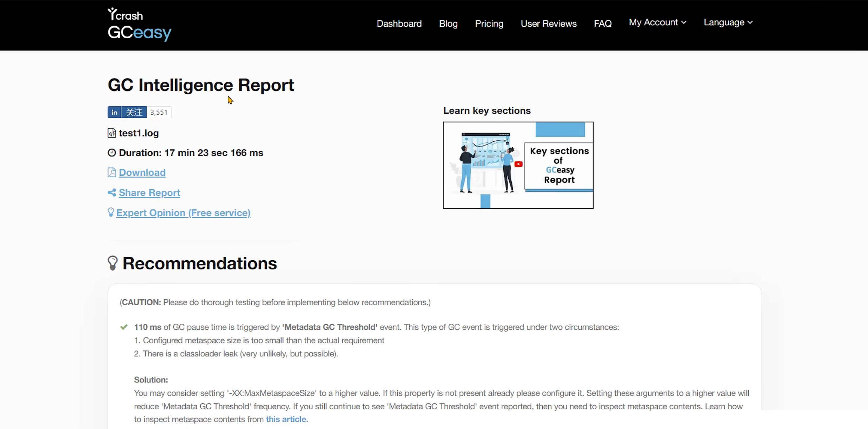868x429 pixels.
Task: Click the 'Solution:' label
Action: coord(151,380)
